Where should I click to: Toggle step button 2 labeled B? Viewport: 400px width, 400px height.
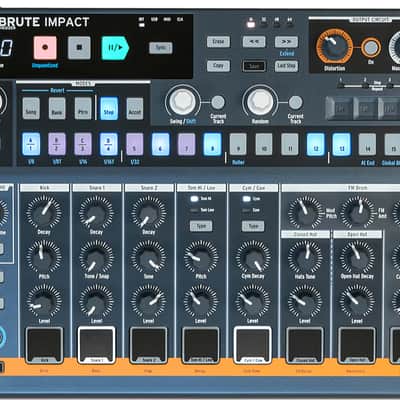[57, 144]
